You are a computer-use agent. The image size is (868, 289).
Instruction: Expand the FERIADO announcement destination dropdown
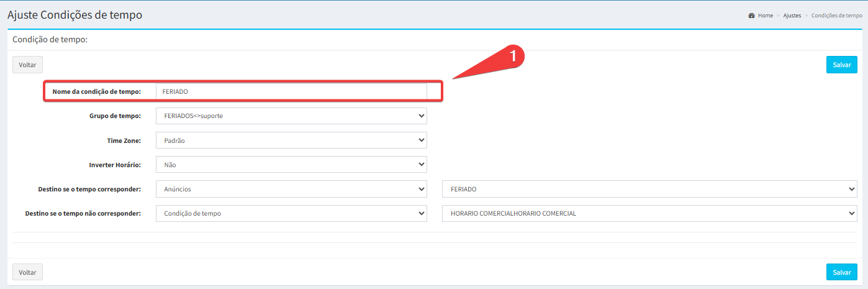(649, 189)
